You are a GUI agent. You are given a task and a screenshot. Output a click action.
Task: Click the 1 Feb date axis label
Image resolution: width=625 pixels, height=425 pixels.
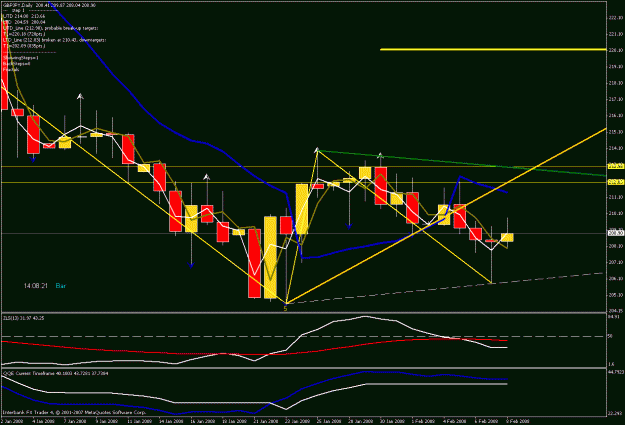pyautogui.click(x=423, y=421)
